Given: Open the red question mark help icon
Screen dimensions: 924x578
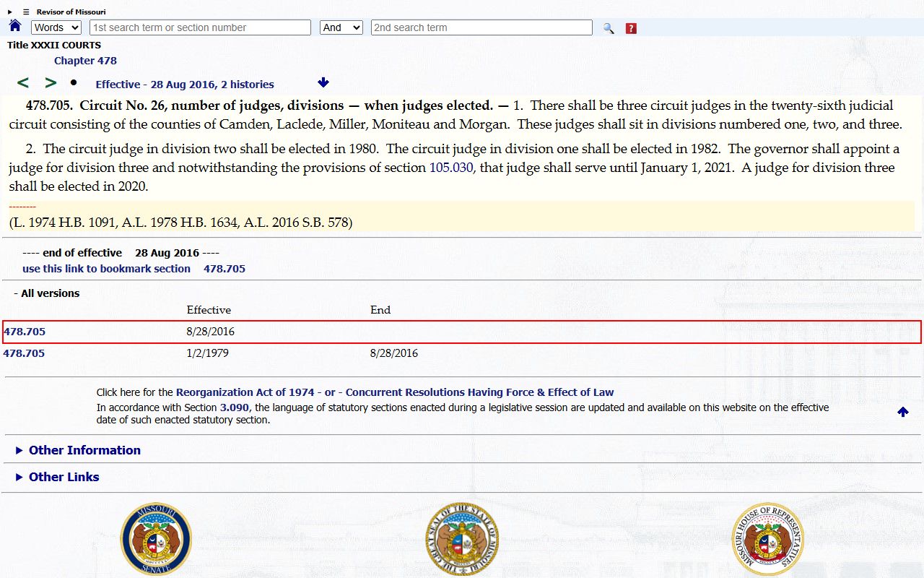Looking at the screenshot, I should [x=631, y=28].
